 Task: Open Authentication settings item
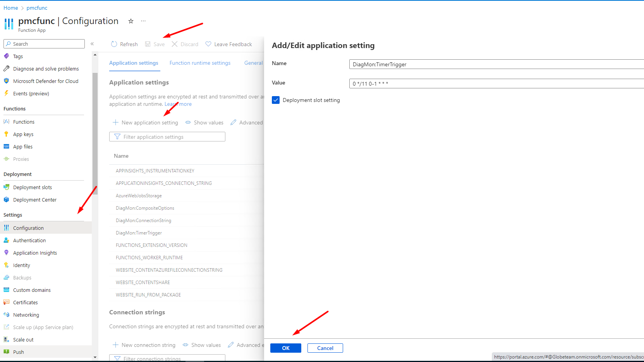[29, 240]
